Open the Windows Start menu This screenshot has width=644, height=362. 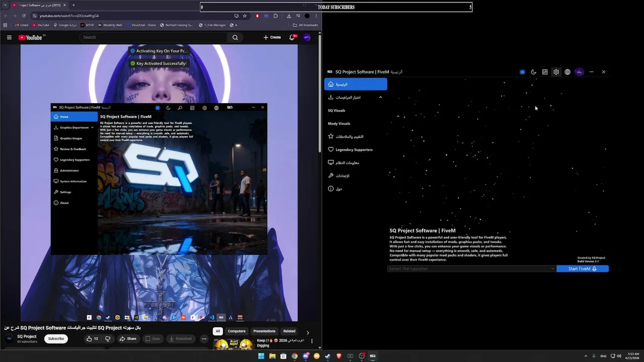tap(261, 356)
